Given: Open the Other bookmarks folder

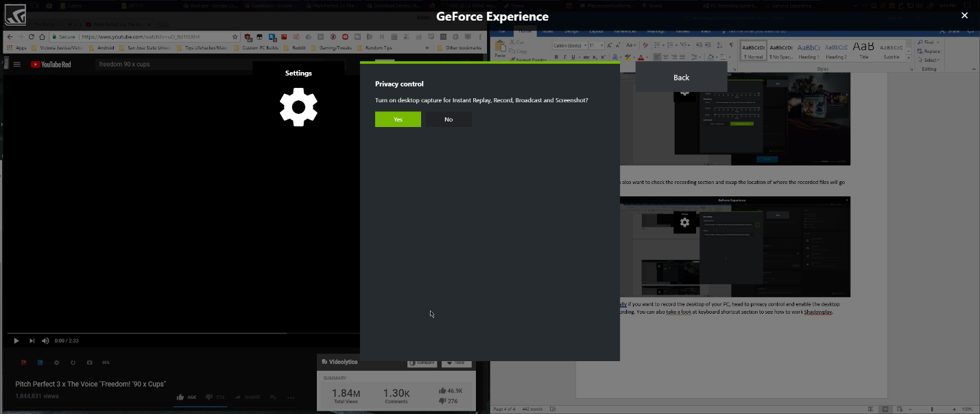Looking at the screenshot, I should tap(459, 48).
